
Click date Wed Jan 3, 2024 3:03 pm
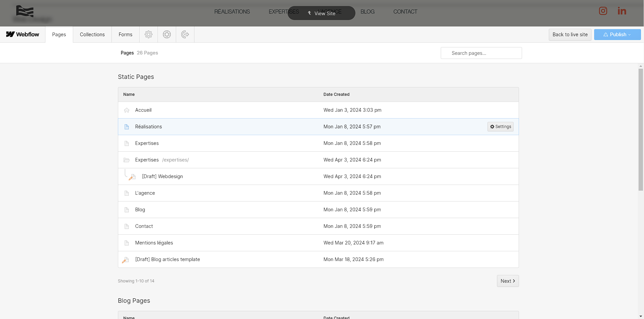pyautogui.click(x=352, y=110)
